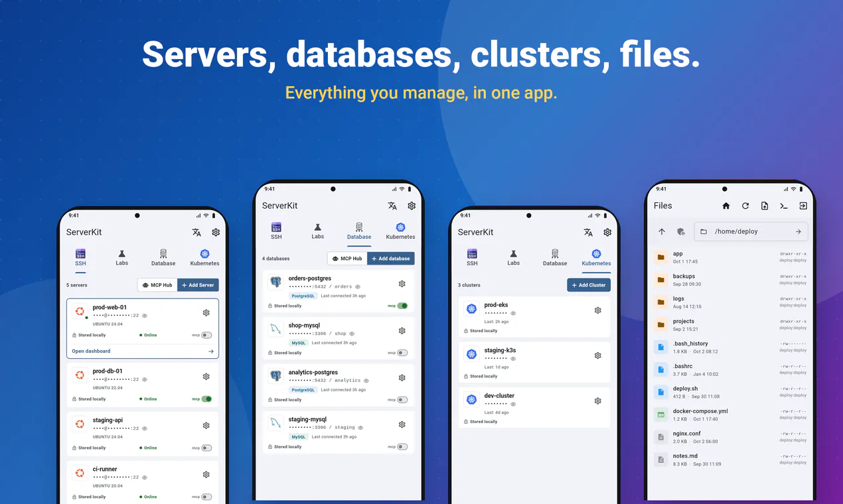This screenshot has height=504, width=843.
Task: Open the gear settings on staging-api card
Action: pos(206,425)
